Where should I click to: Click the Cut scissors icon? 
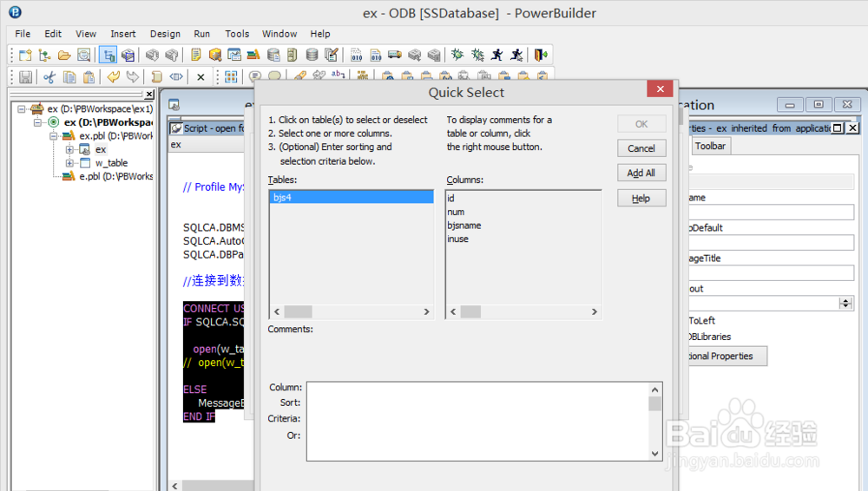click(49, 77)
